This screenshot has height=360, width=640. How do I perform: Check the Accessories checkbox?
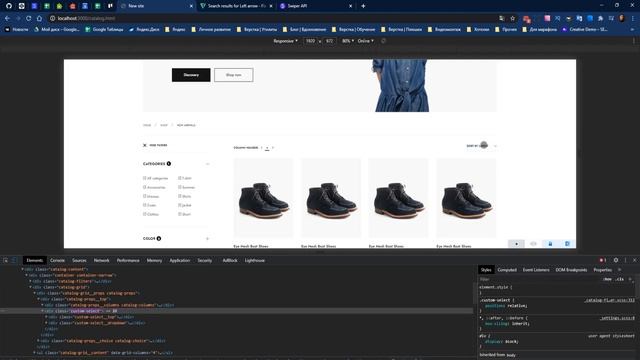pyautogui.click(x=144, y=187)
